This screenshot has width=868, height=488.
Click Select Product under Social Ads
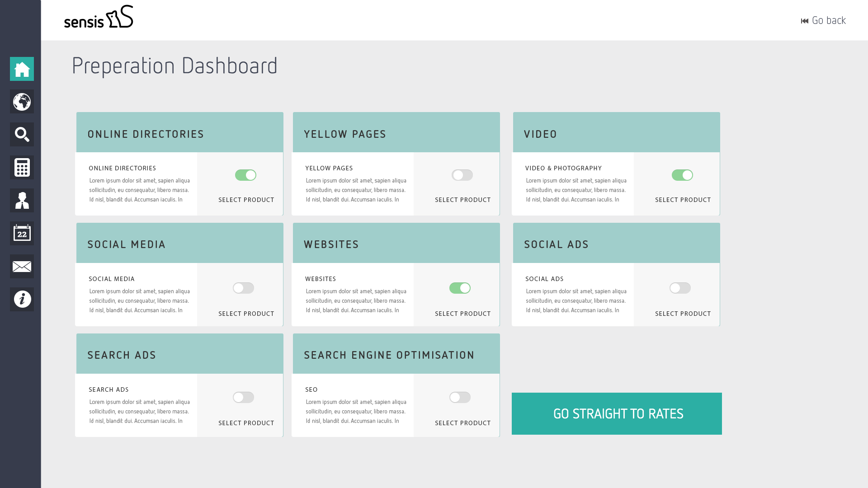(683, 314)
